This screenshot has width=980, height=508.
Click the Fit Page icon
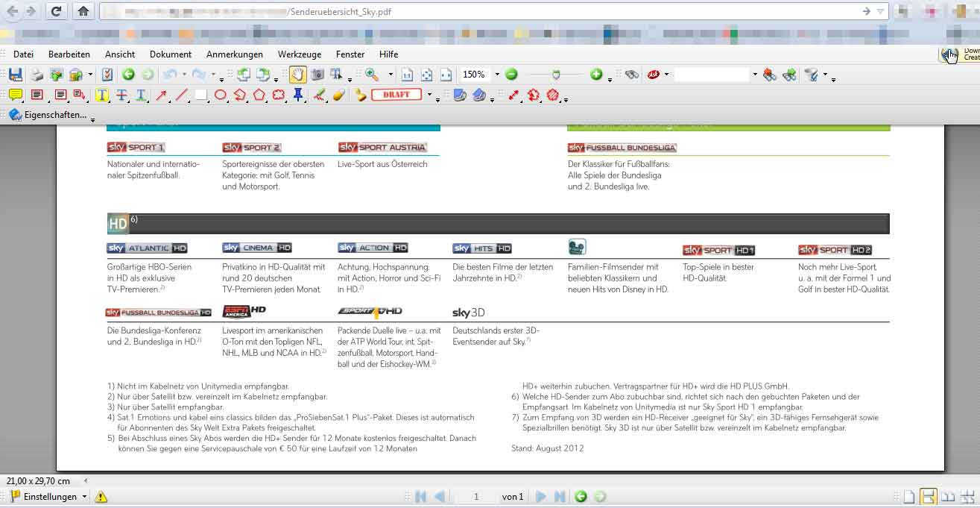point(427,75)
